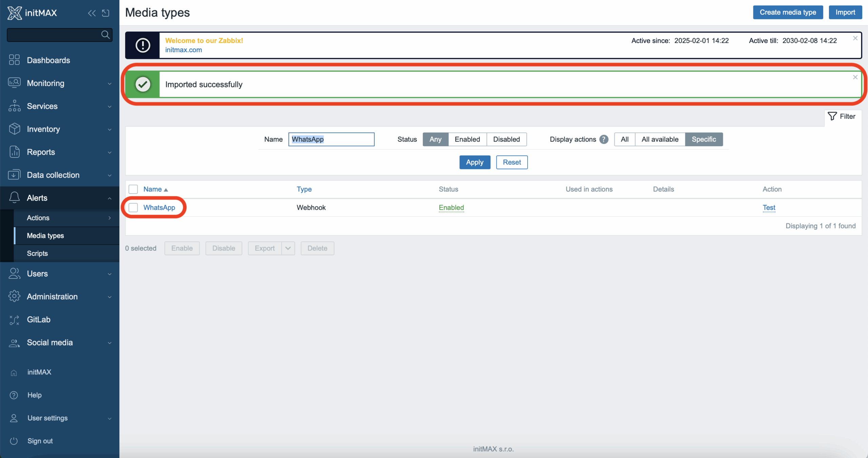Toggle the Filter funnel tab
868x458 pixels.
(x=842, y=116)
